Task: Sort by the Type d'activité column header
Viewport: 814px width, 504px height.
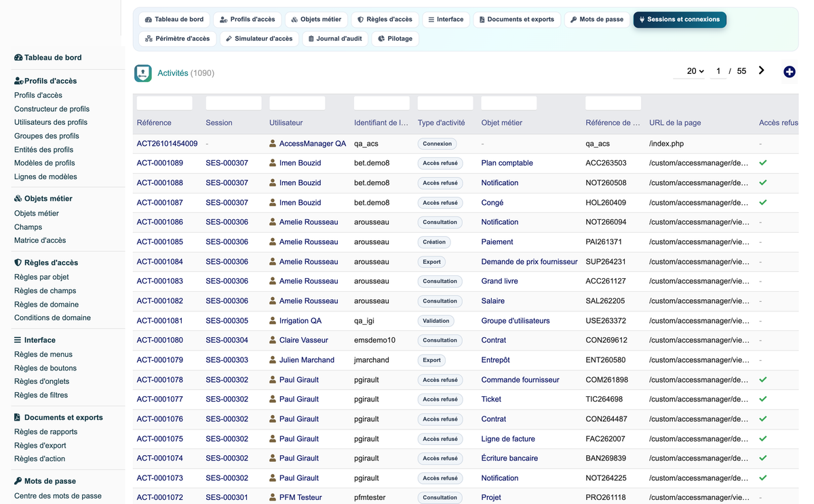Action: click(442, 123)
